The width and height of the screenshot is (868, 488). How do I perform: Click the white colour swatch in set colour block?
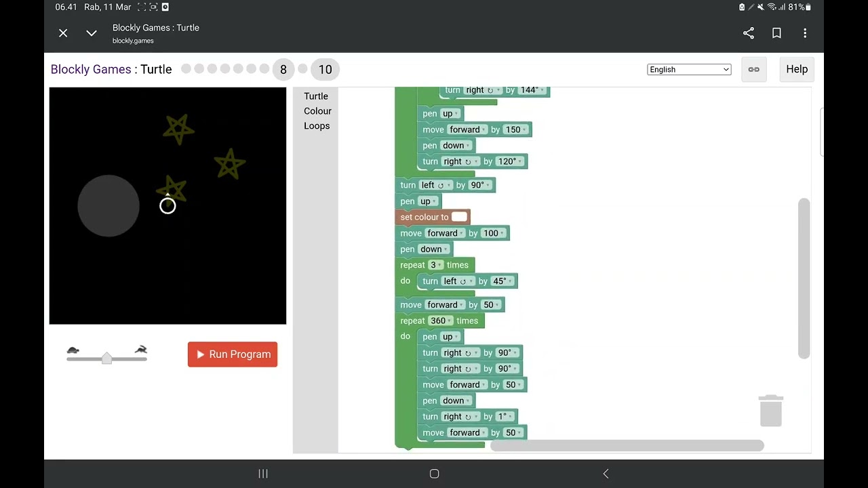tap(459, 217)
